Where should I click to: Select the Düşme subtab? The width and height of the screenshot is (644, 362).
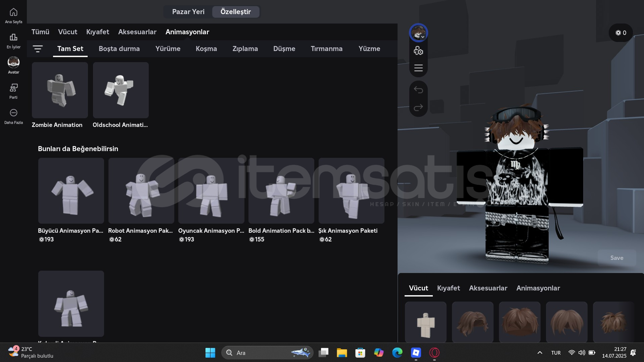(284, 49)
